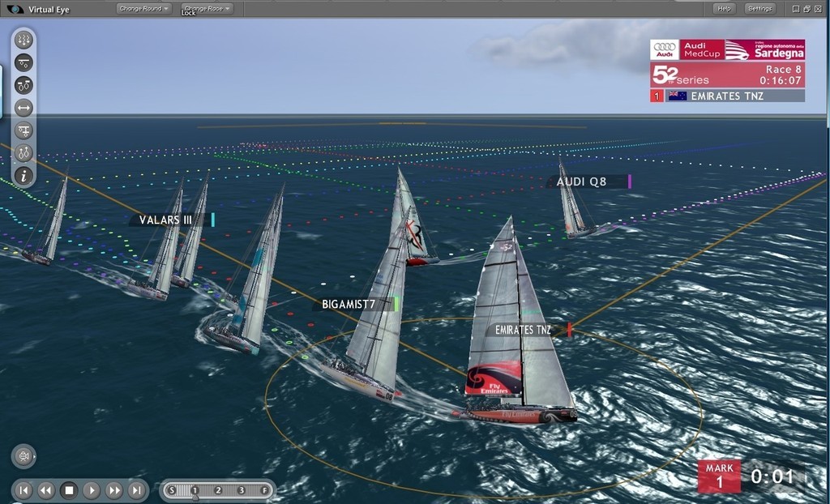Click the Sardegna sponsor logo
Image resolution: width=830 pixels, height=504 pixels.
point(765,49)
